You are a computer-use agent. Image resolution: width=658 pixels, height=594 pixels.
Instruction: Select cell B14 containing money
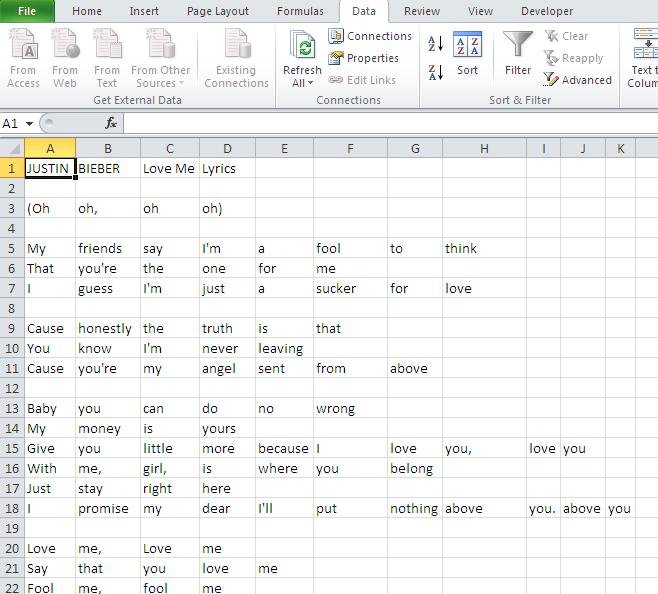108,429
